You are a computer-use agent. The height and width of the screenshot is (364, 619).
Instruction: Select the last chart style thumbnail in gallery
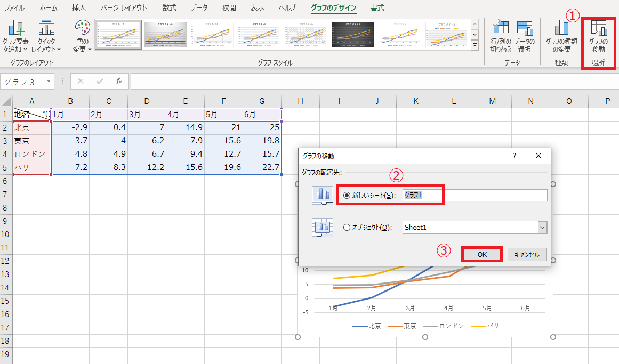tap(447, 35)
